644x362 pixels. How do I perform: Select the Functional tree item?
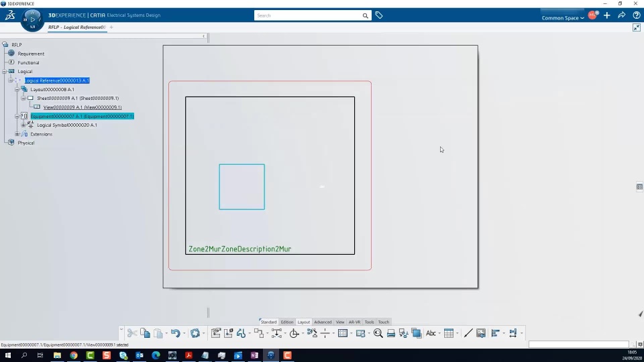pyautogui.click(x=28, y=63)
